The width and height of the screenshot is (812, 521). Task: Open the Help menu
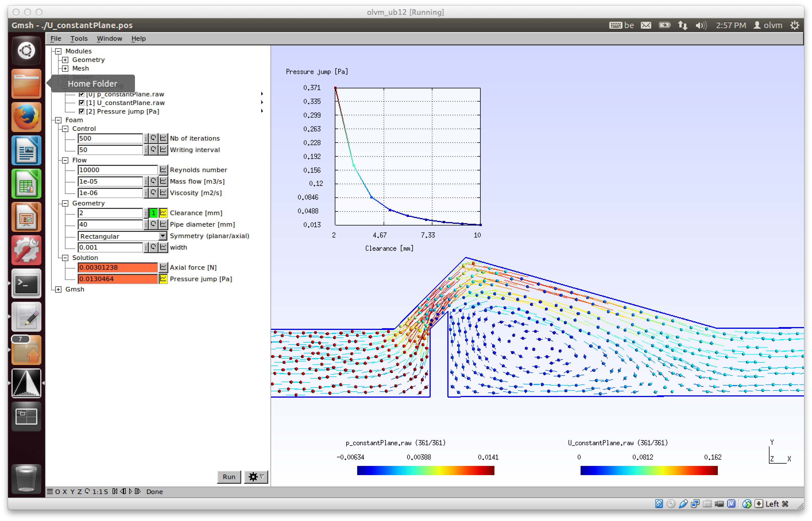[138, 38]
